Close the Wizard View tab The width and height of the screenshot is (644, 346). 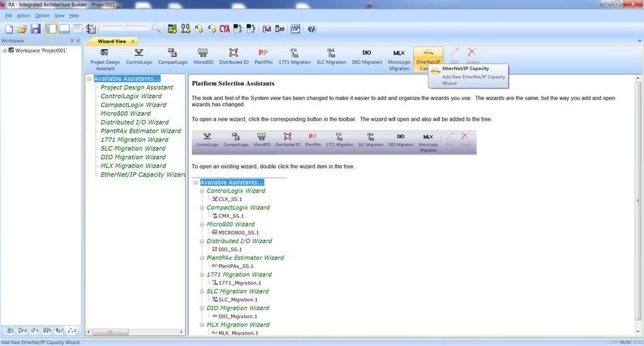pyautogui.click(x=133, y=42)
